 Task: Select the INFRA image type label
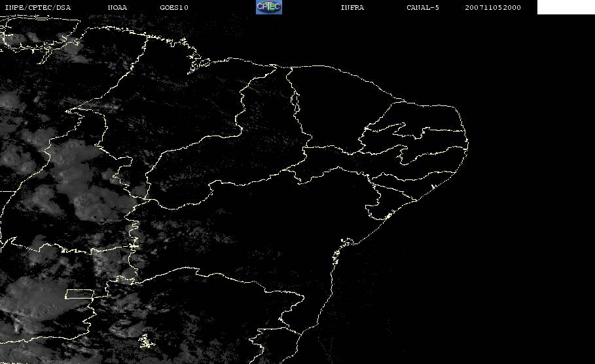[353, 7]
